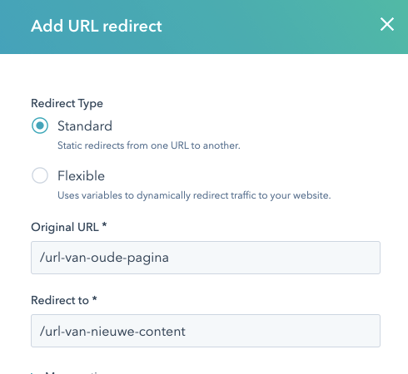Select the Flexible redirect type

click(40, 175)
